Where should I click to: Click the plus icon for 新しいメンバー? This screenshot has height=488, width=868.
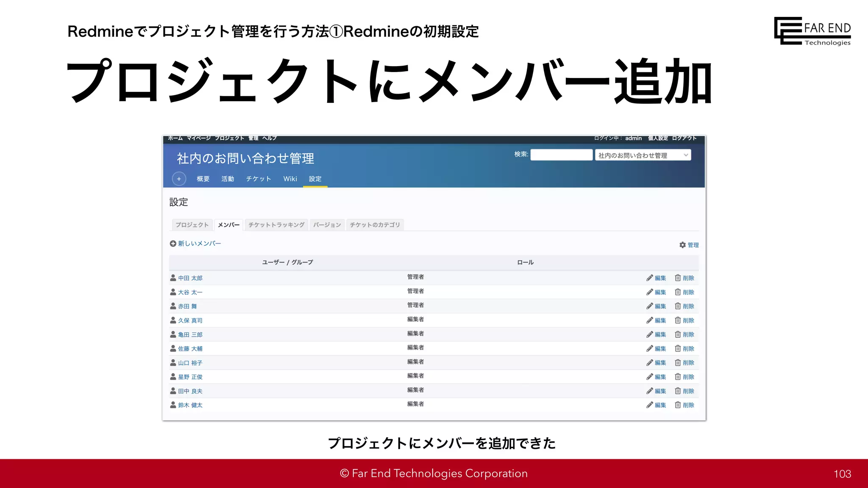click(173, 244)
